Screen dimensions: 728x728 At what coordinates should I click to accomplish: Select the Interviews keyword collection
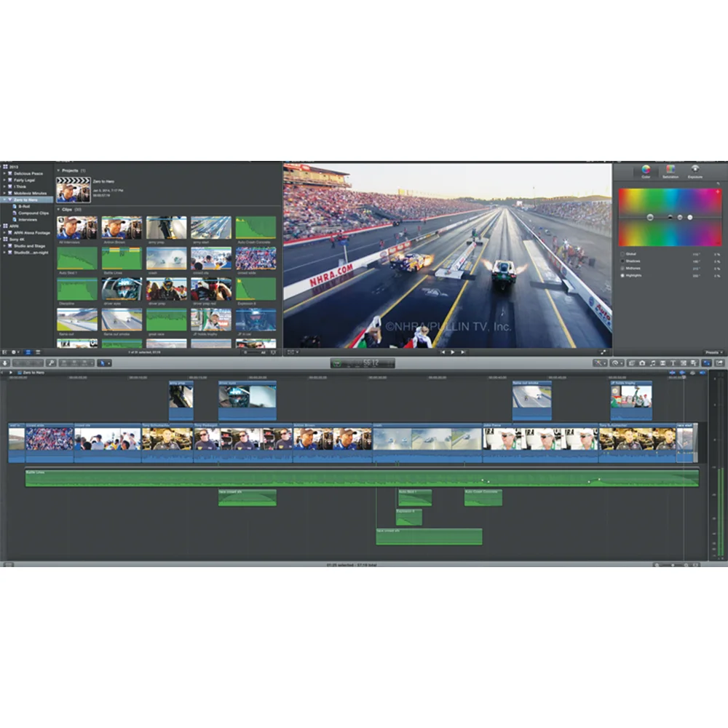[x=28, y=219]
